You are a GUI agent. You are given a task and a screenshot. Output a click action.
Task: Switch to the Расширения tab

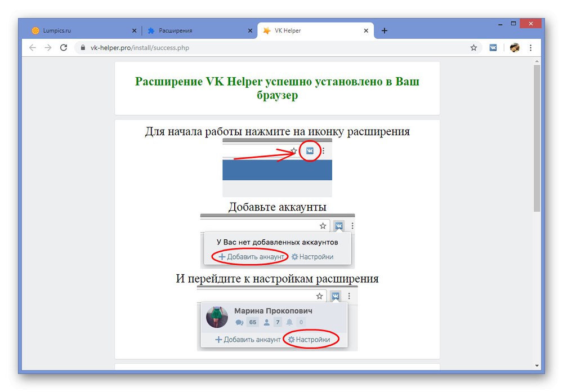pos(199,30)
